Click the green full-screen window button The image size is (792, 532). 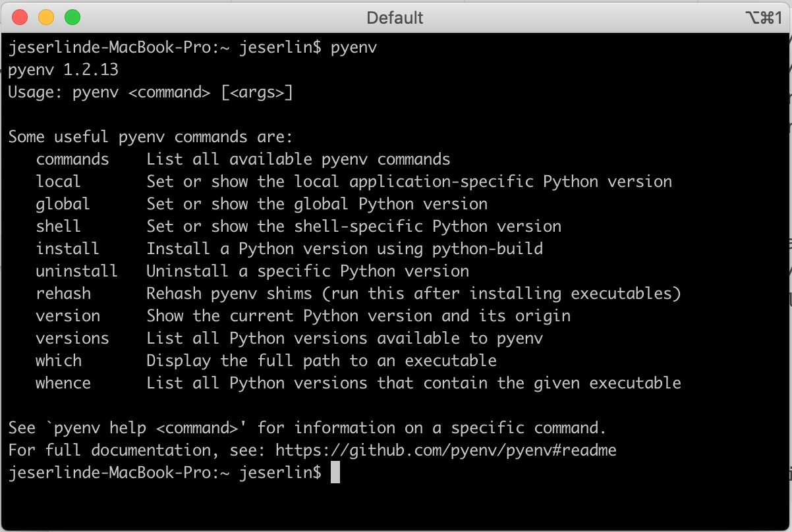[x=72, y=17]
